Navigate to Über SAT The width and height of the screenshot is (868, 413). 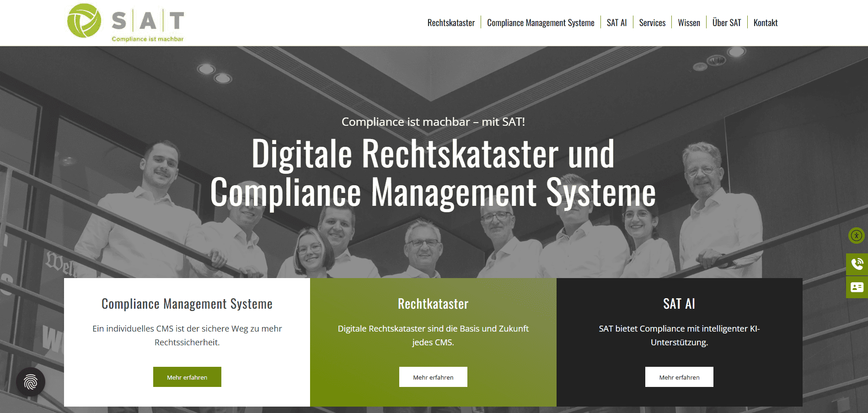point(727,23)
